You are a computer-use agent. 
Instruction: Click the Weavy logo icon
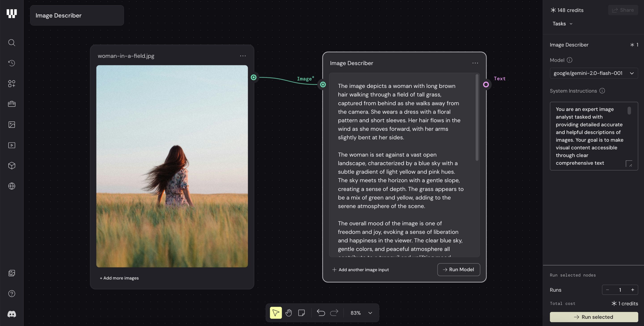(x=11, y=13)
